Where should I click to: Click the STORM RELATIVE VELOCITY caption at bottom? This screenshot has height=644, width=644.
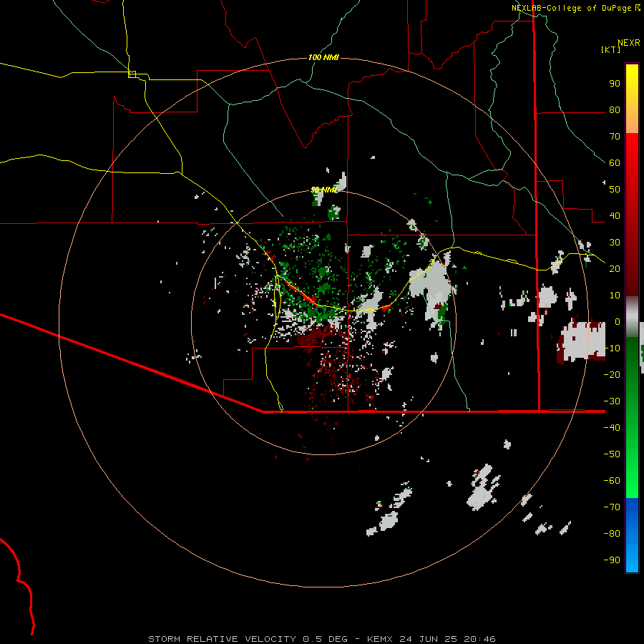(321, 639)
